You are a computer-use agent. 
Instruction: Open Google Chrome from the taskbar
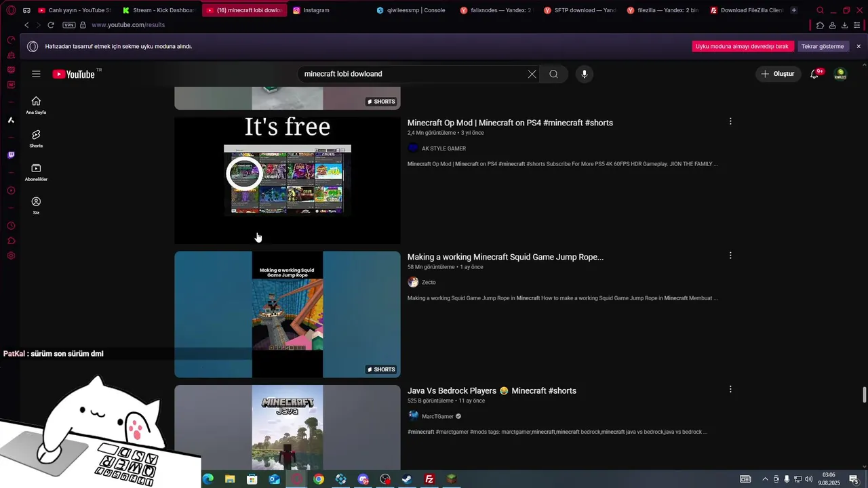tap(319, 479)
